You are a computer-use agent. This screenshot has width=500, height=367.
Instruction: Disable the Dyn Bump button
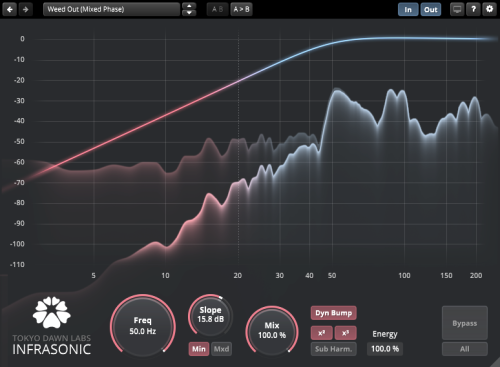point(334,313)
